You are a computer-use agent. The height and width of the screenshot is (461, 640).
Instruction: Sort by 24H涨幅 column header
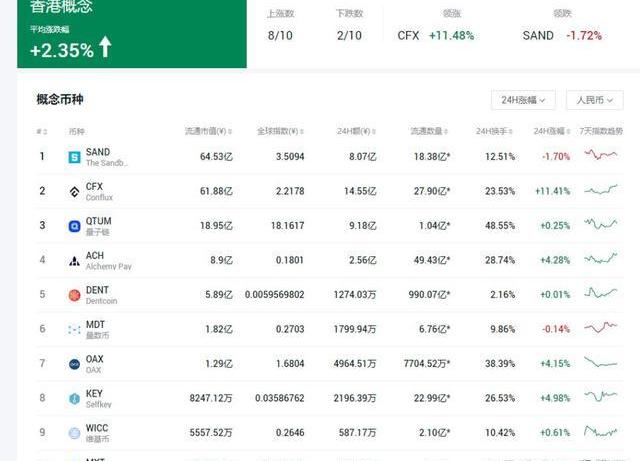552,131
